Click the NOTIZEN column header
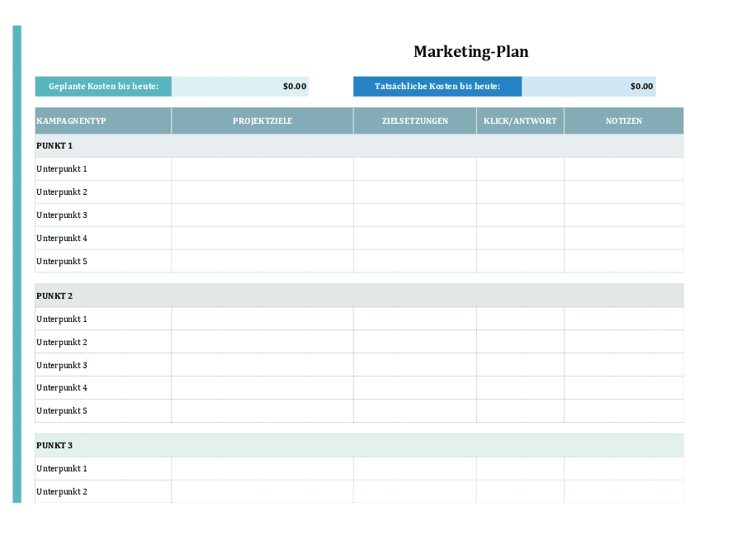 pyautogui.click(x=624, y=121)
